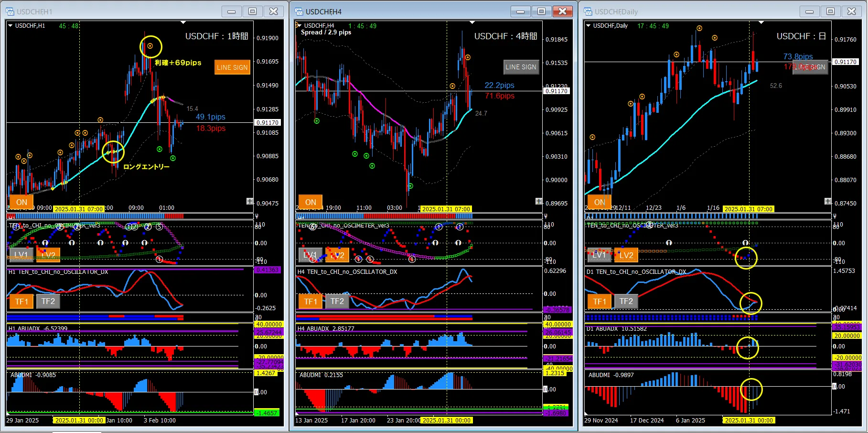Click the '2025.01.31 00:00' date label in H4 window

[446, 421]
